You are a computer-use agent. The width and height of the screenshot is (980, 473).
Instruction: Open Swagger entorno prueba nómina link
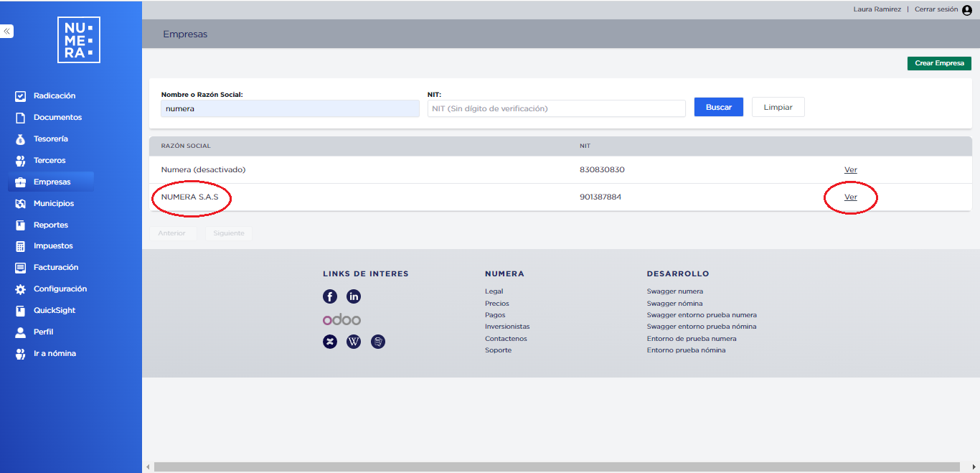(702, 327)
